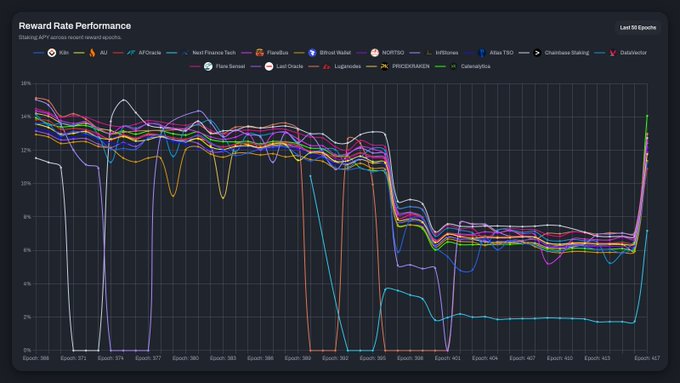
Task: Click the Epoch: 395 axis label
Action: click(x=373, y=358)
